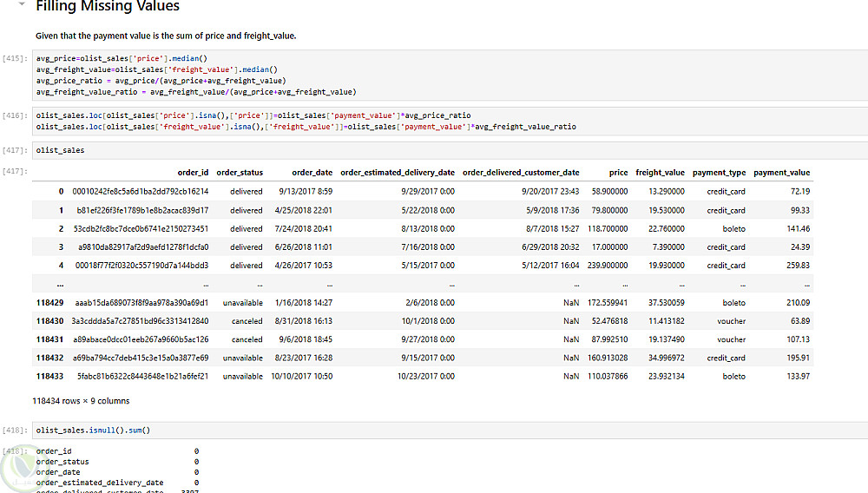Image resolution: width=868 pixels, height=493 pixels.
Task: Click the input prompt labeled [415]
Action: 15,58
